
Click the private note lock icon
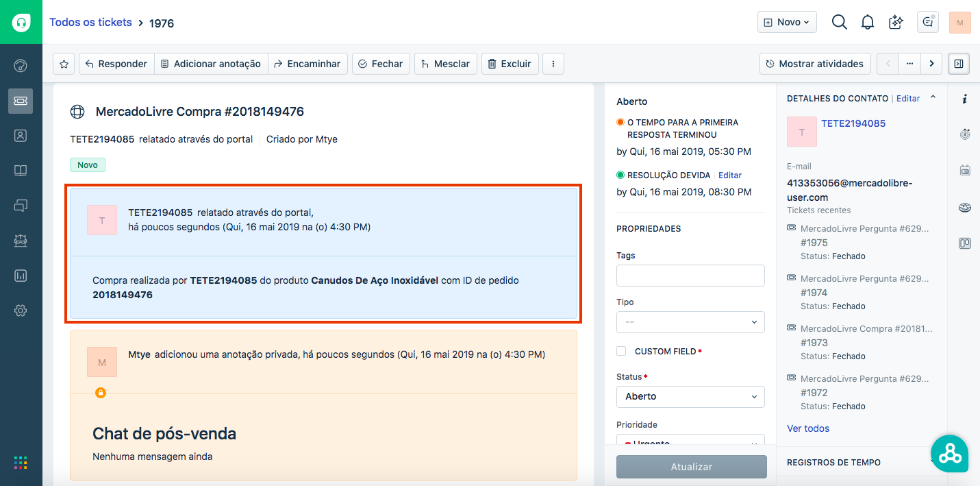[101, 393]
